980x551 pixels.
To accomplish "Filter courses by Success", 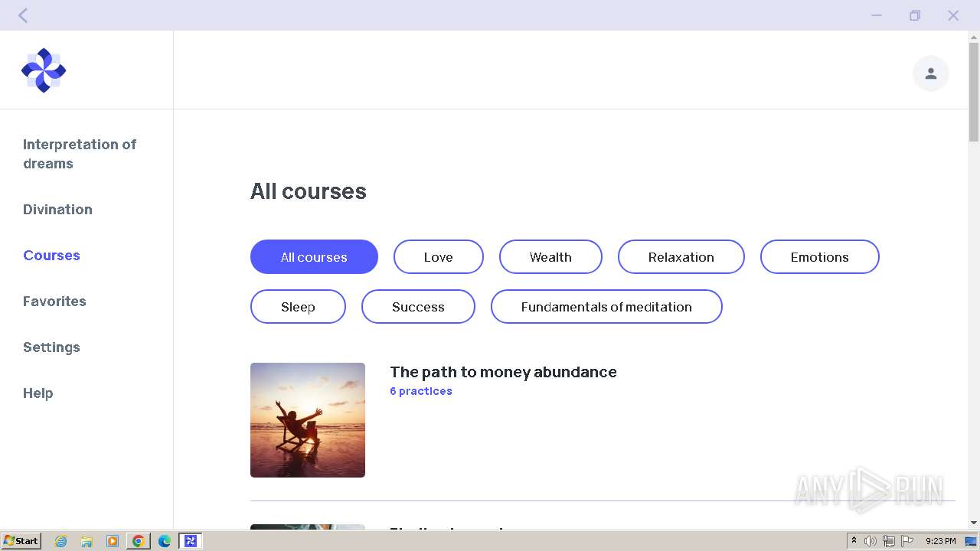I will [418, 307].
